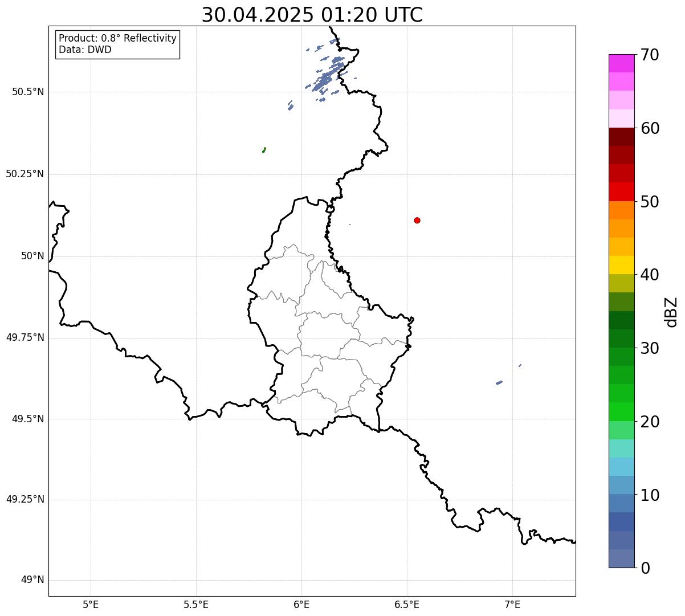Click the latitude label "50.25°N"
The width and height of the screenshot is (685, 616).
25,174
